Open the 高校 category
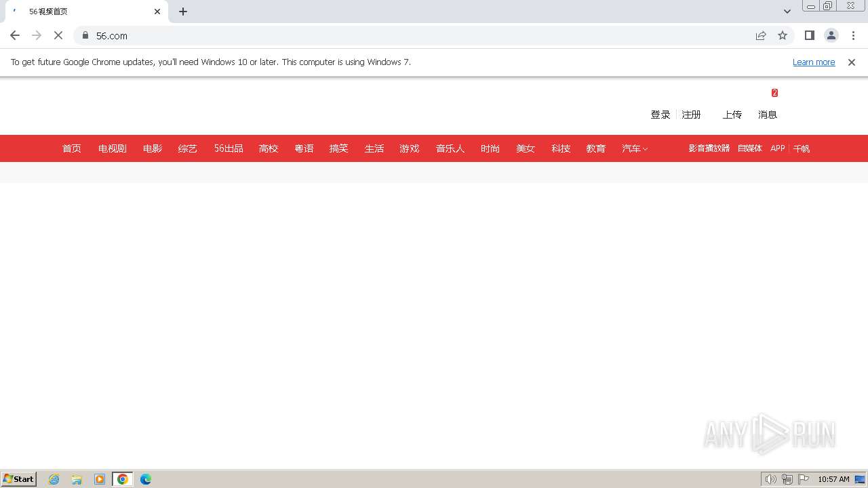 [x=269, y=148]
